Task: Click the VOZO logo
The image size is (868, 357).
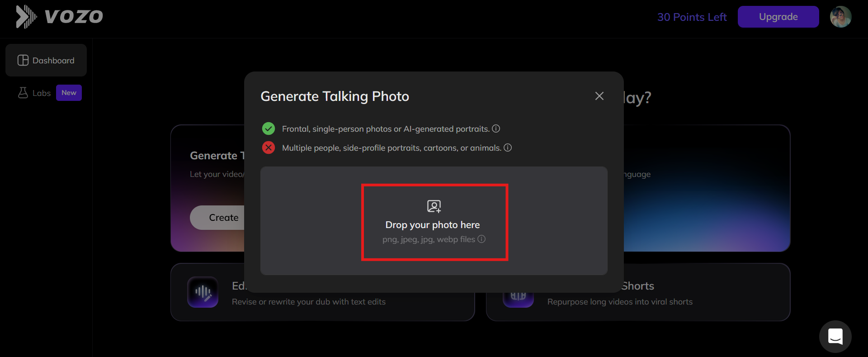Action: point(59,16)
